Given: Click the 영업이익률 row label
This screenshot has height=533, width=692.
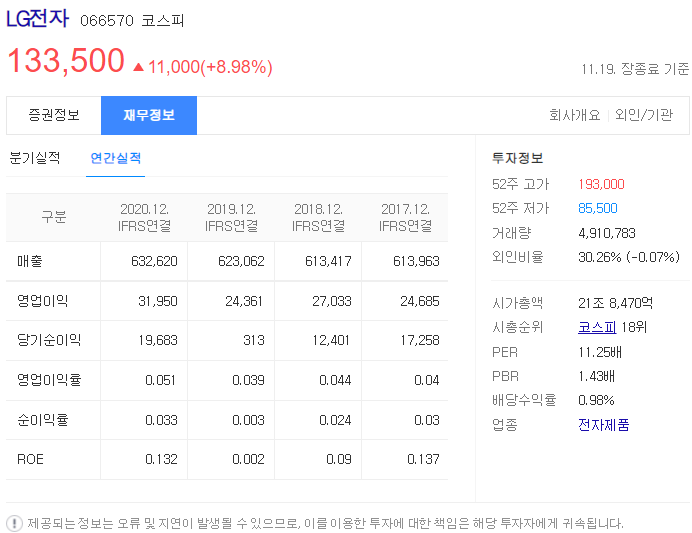Looking at the screenshot, I should [x=49, y=379].
